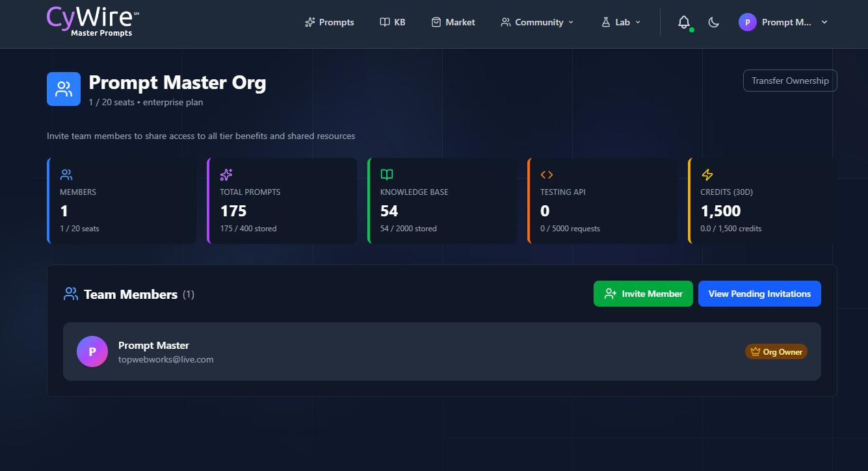Click the MEMBERS card label
The height and width of the screenshot is (471, 868).
78,192
